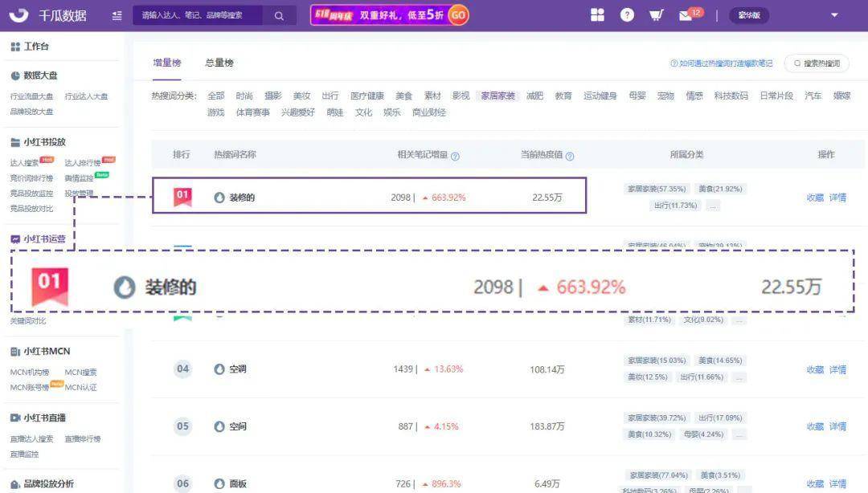The width and height of the screenshot is (868, 493).
Task: Open 详情 for the 装修的 row
Action: pos(837,198)
